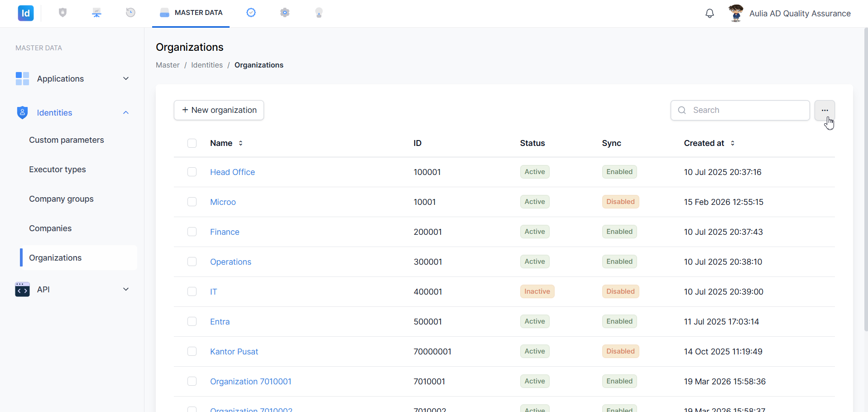Image resolution: width=868 pixels, height=412 pixels.
Task: Click Aulia AD Quality Assurance username
Action: click(800, 14)
